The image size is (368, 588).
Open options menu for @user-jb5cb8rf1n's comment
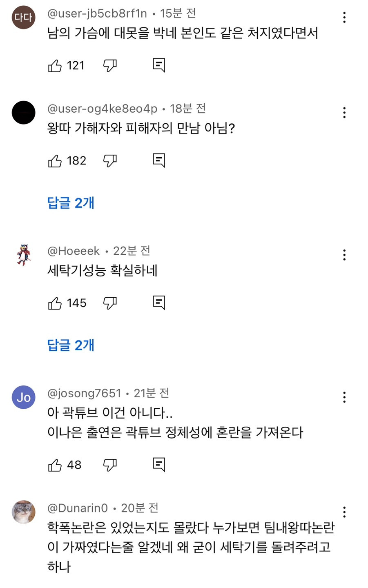click(x=345, y=17)
